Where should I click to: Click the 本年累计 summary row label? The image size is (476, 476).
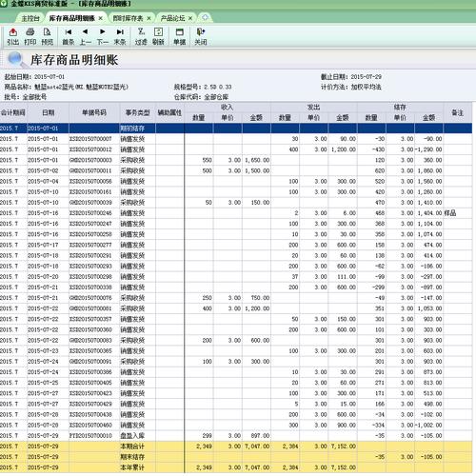[x=132, y=467]
